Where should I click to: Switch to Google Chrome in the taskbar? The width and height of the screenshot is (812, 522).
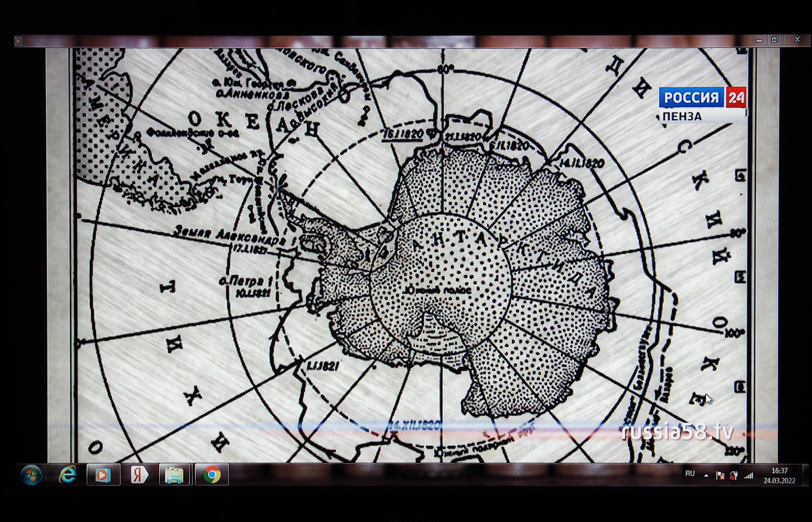click(212, 475)
